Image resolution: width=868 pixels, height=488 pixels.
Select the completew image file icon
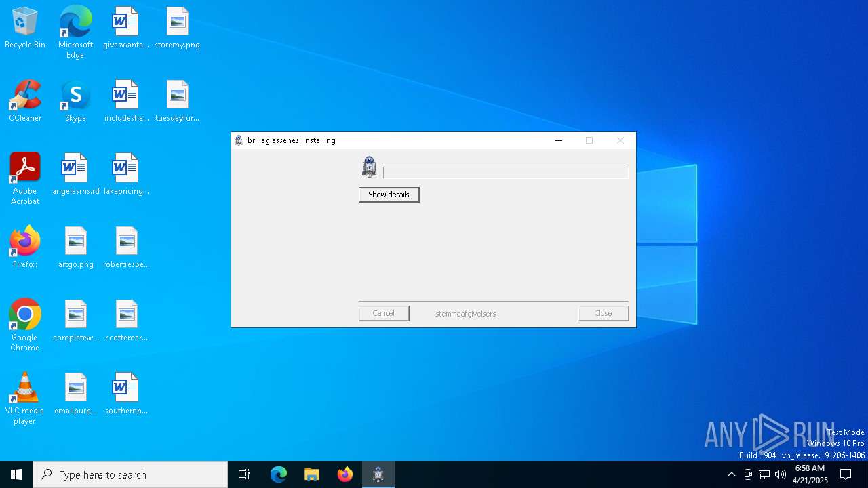tap(75, 321)
